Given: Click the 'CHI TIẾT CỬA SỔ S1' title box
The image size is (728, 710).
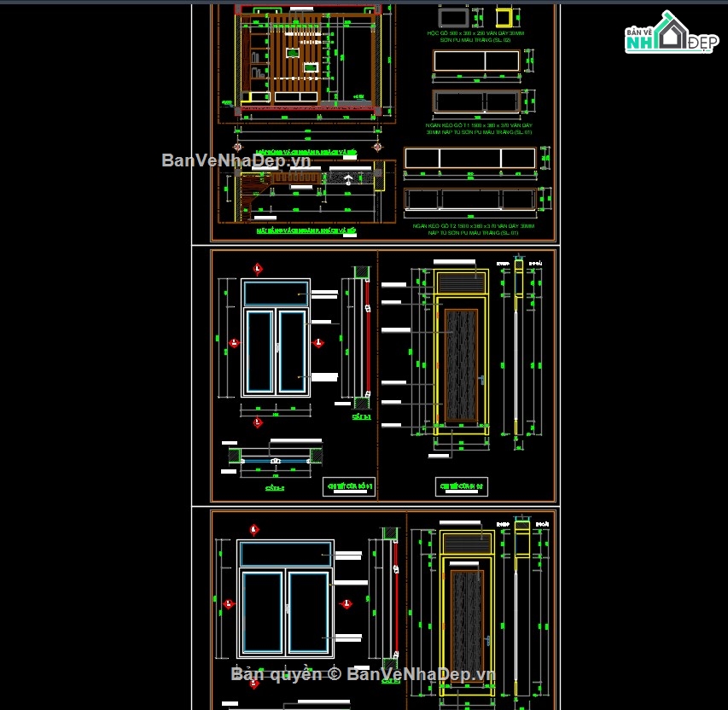Looking at the screenshot, I should [349, 486].
